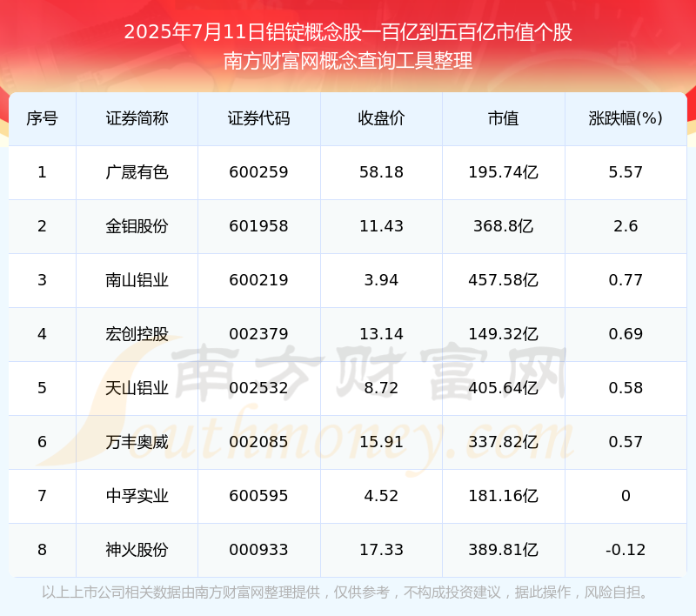Viewport: 696px width, 616px height.
Task: Click closing price 3.94
Action: [381, 280]
